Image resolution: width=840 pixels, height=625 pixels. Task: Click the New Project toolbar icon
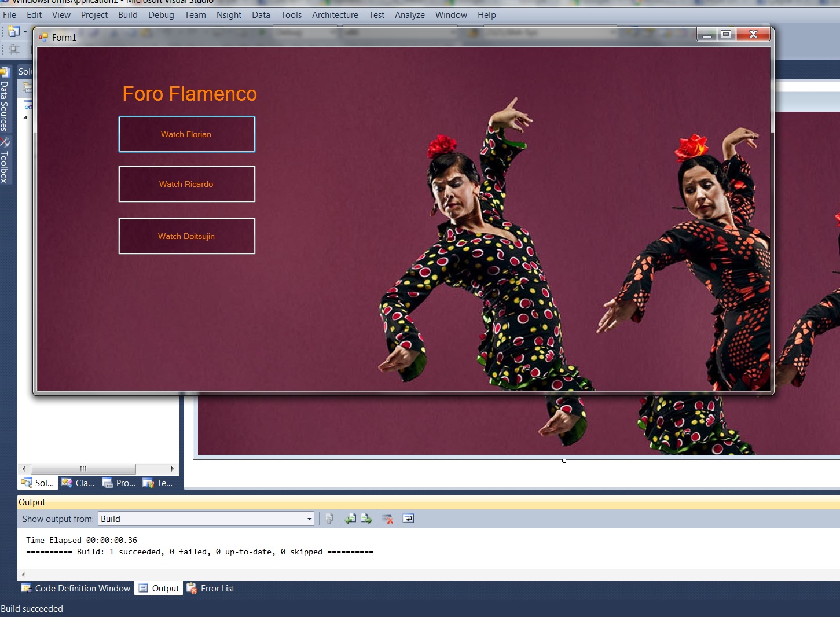pyautogui.click(x=13, y=31)
